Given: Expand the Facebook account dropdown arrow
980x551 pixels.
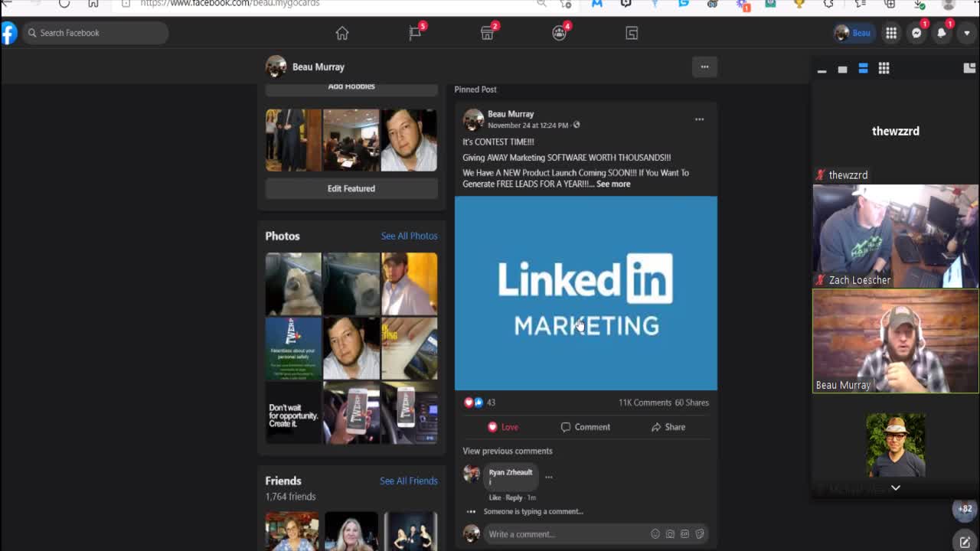Looking at the screenshot, I should [x=966, y=33].
